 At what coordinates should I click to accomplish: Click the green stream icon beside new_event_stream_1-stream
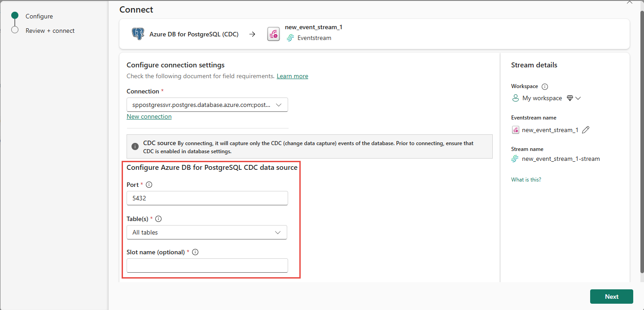click(x=514, y=159)
